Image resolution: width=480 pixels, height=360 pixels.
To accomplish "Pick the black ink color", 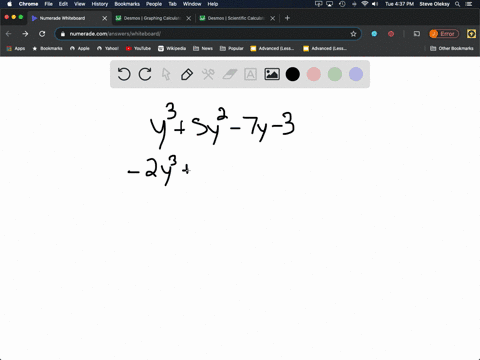I will [x=293, y=74].
